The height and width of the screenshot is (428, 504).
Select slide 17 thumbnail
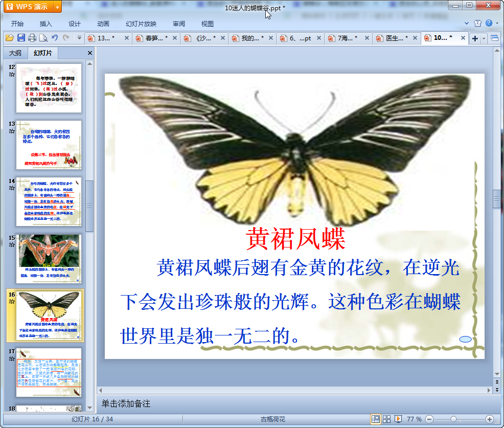pos(49,372)
